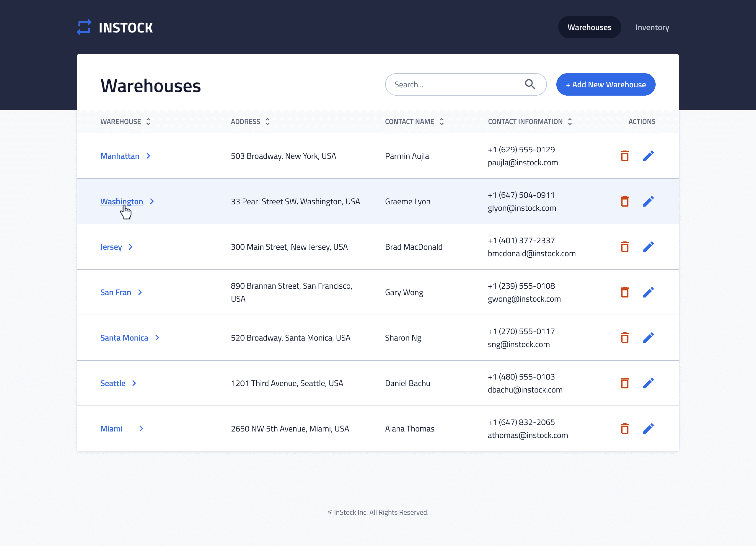
Task: Edit the Miami warehouse
Action: pos(648,429)
